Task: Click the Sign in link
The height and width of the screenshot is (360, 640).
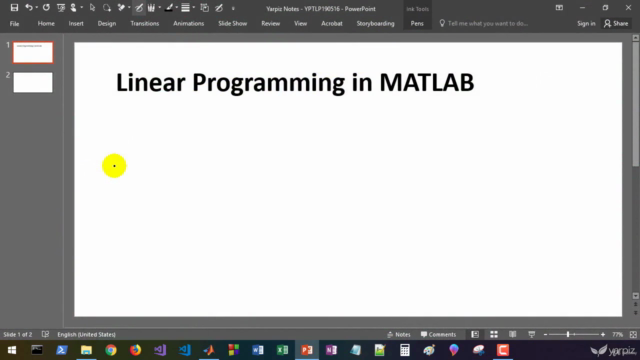Action: pyautogui.click(x=586, y=24)
